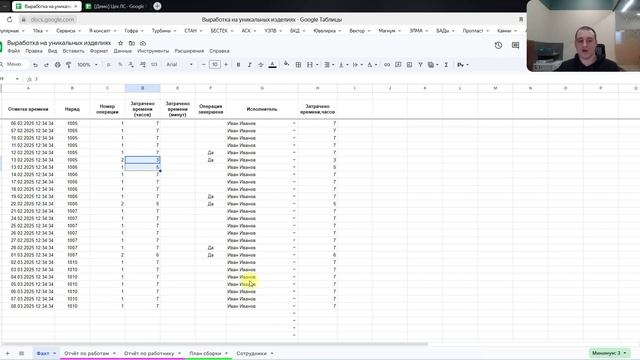Open the Файл menu
Screen dimensions: 640x360
(13, 51)
